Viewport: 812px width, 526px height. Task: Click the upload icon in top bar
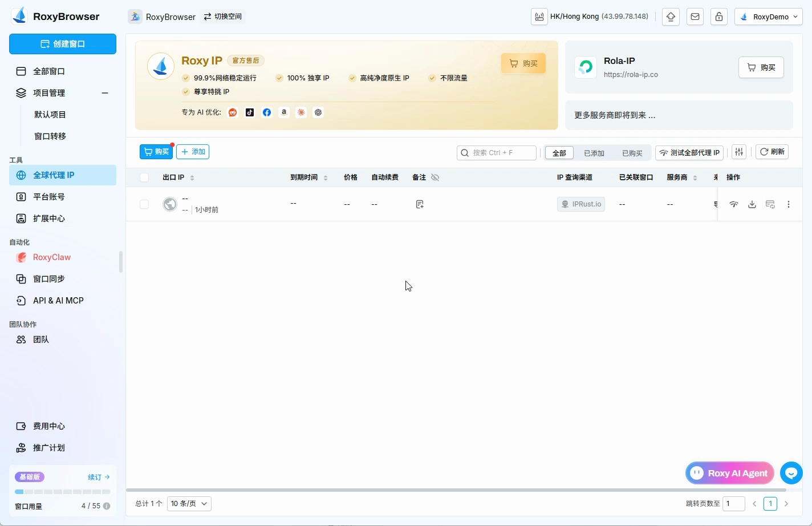click(671, 17)
